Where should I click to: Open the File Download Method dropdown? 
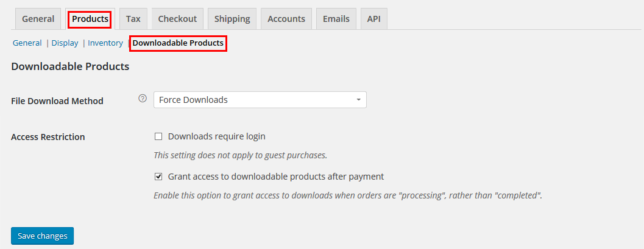tap(260, 100)
